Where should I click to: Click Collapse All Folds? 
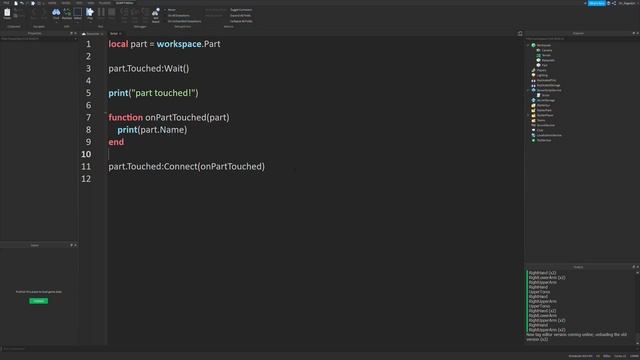(241, 21)
